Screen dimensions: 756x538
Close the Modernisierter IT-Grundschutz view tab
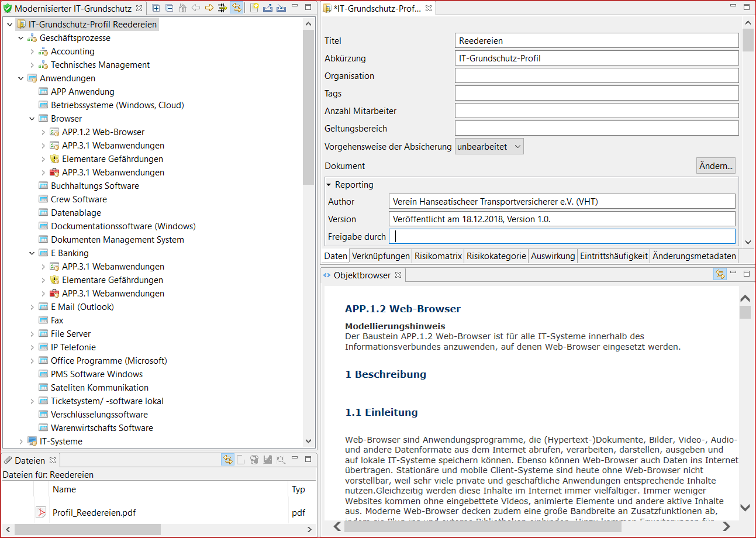click(139, 9)
